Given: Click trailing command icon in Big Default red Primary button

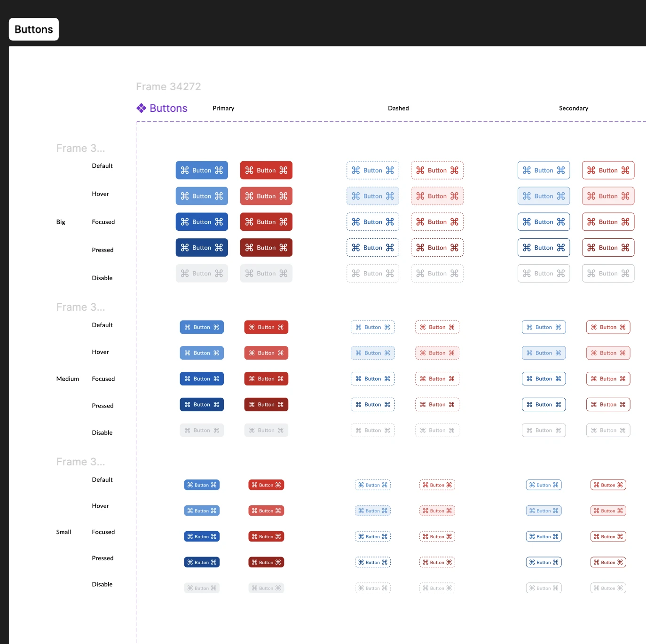Looking at the screenshot, I should (283, 170).
